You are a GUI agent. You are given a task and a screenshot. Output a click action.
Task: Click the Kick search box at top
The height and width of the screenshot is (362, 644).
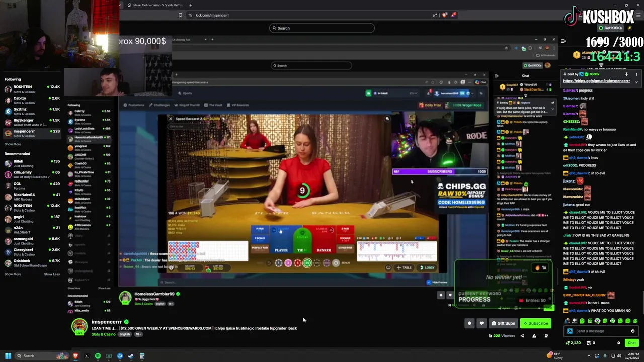tap(322, 28)
